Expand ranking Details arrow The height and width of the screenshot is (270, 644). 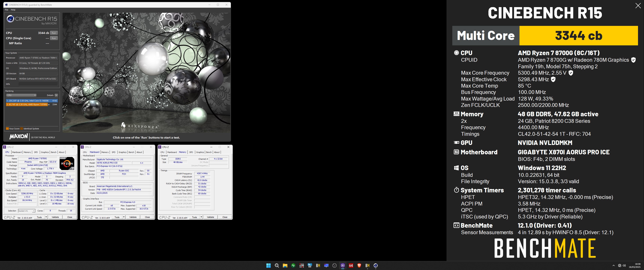[56, 95]
